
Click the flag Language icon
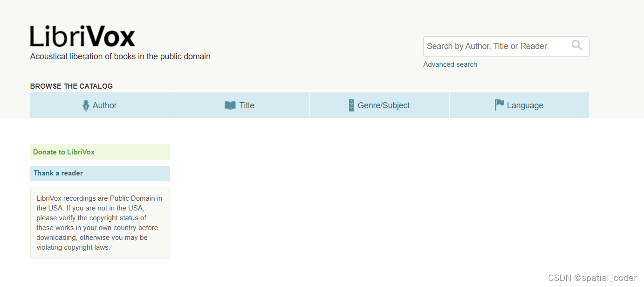pyautogui.click(x=500, y=105)
